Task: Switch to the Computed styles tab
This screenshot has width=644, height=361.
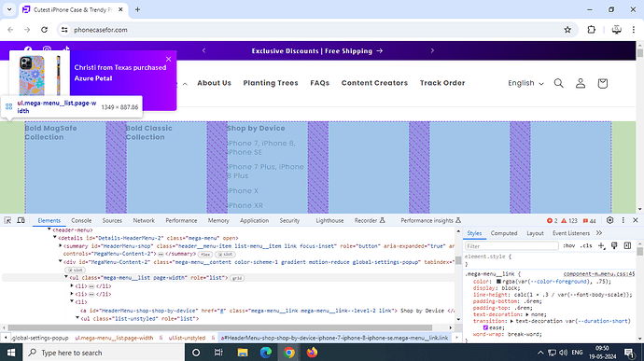Action: pyautogui.click(x=504, y=233)
